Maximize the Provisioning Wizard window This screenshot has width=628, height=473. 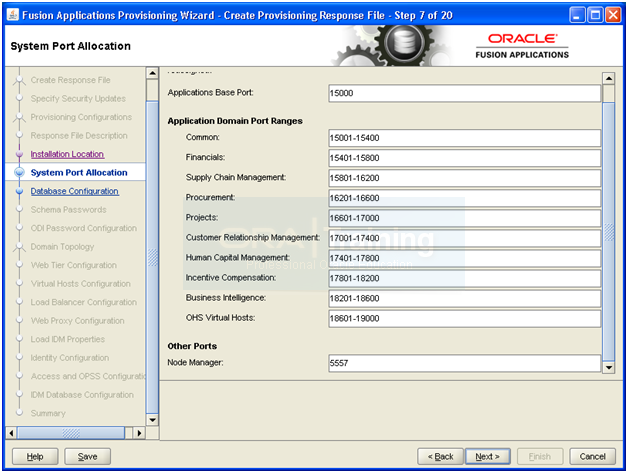(595, 15)
